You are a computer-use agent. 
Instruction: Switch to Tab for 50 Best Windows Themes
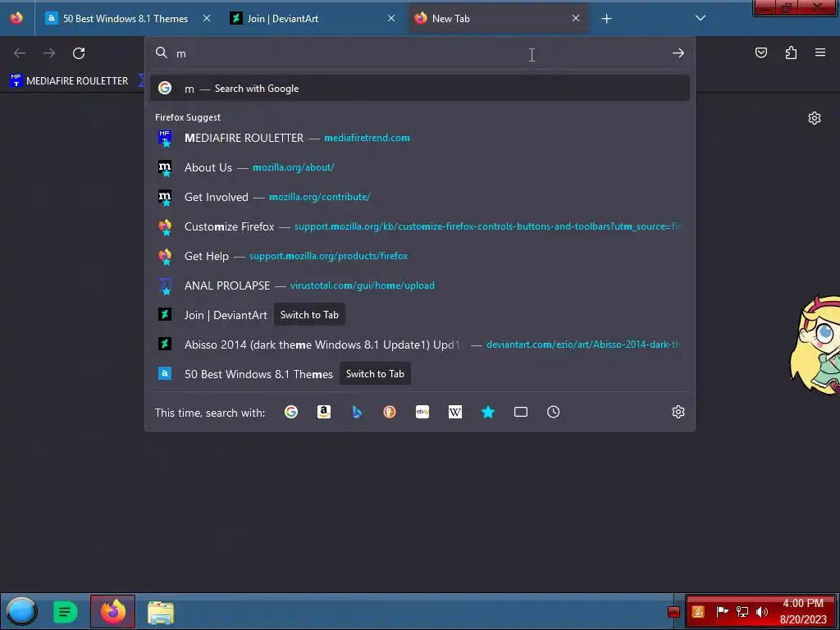[x=375, y=374]
